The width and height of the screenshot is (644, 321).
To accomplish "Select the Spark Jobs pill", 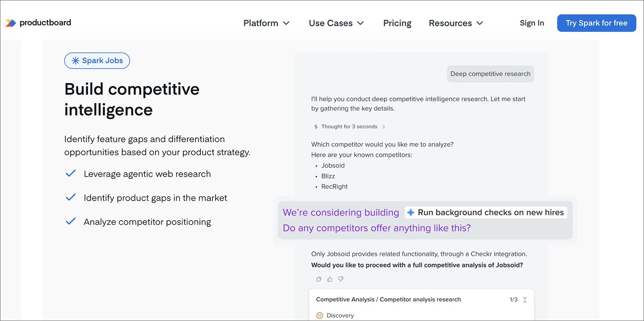I will tap(97, 60).
